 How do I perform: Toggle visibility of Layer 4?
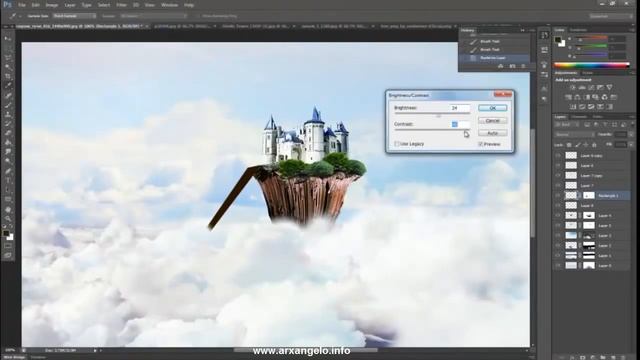(558, 216)
